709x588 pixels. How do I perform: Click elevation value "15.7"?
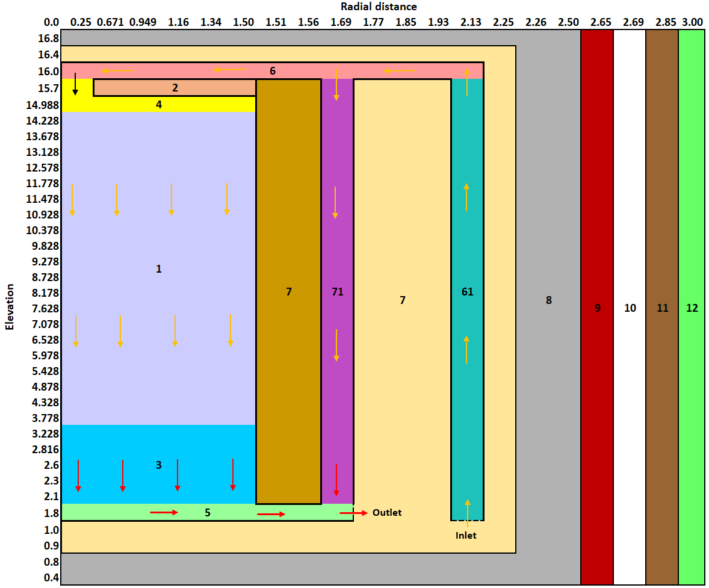click(x=48, y=88)
